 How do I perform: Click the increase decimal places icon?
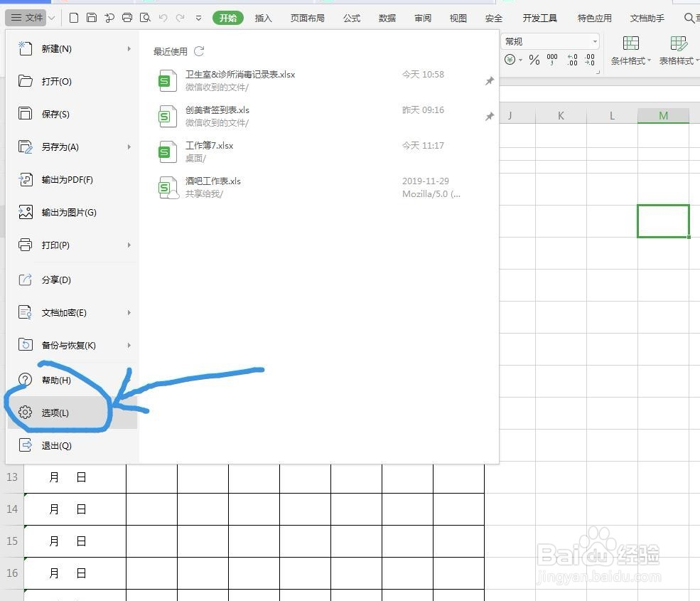click(572, 60)
